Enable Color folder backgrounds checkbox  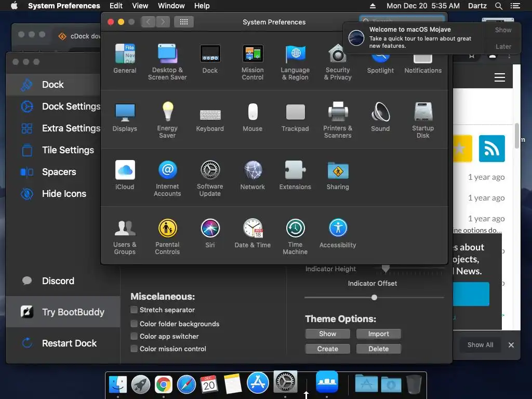[x=134, y=324]
